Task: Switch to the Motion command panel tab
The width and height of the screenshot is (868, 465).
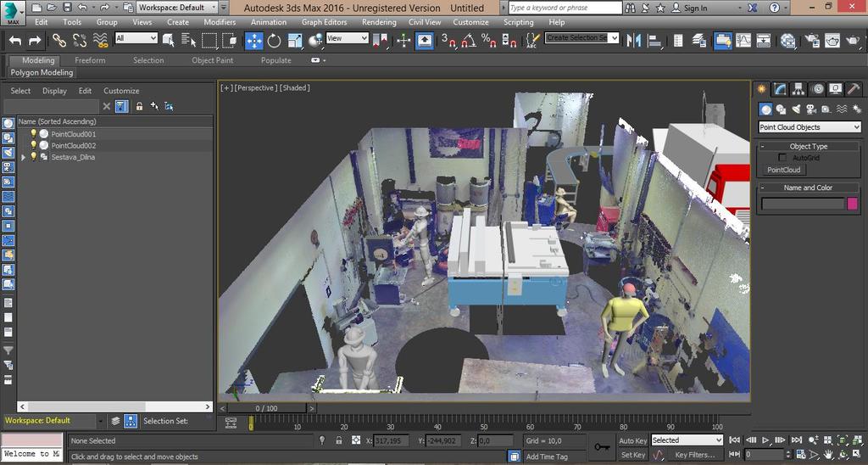Action: pyautogui.click(x=817, y=89)
